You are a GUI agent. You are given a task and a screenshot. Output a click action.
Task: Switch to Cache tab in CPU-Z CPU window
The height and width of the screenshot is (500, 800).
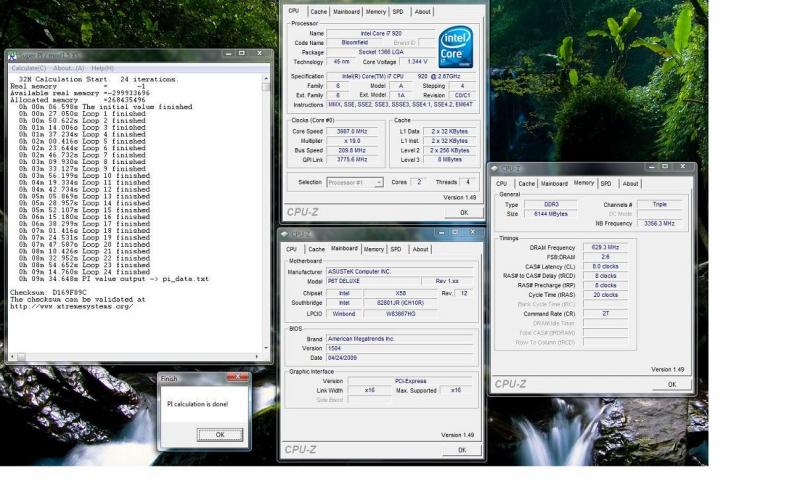click(318, 12)
